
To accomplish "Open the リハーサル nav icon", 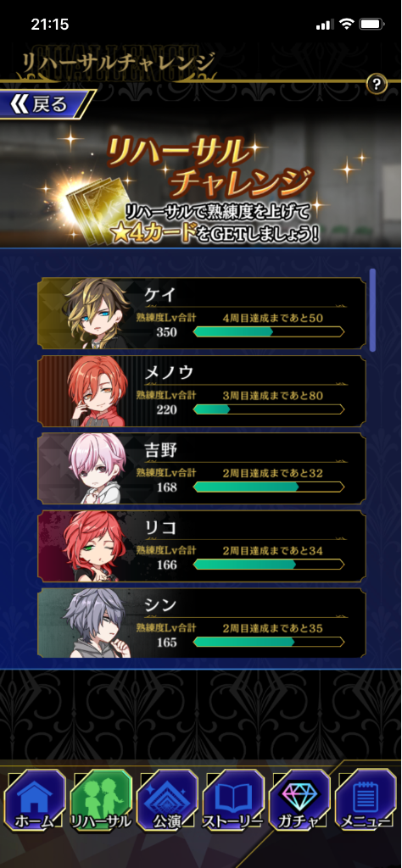I will click(x=101, y=800).
